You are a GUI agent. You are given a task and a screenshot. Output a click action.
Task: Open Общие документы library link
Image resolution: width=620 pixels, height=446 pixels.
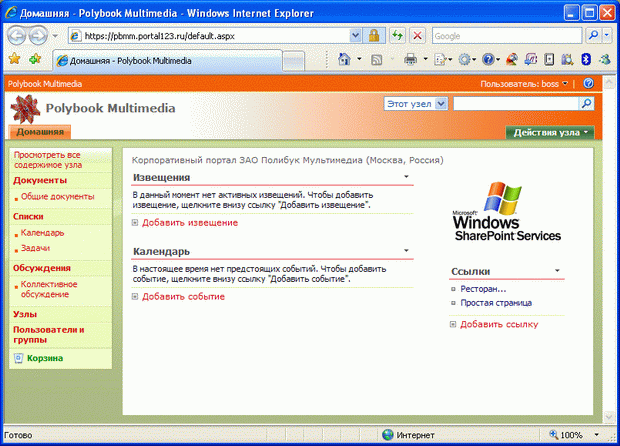pyautogui.click(x=57, y=197)
